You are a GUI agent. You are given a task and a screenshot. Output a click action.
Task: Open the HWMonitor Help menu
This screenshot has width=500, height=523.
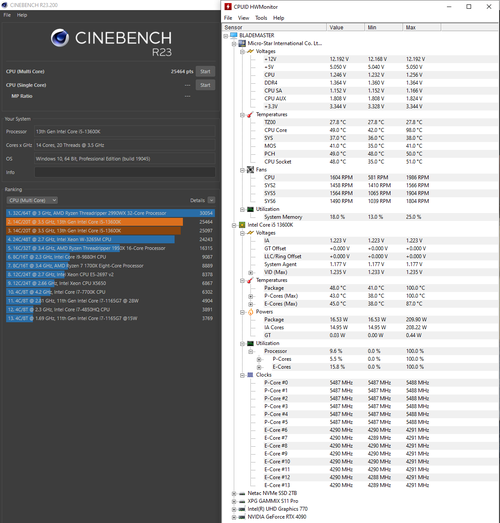[x=279, y=18]
